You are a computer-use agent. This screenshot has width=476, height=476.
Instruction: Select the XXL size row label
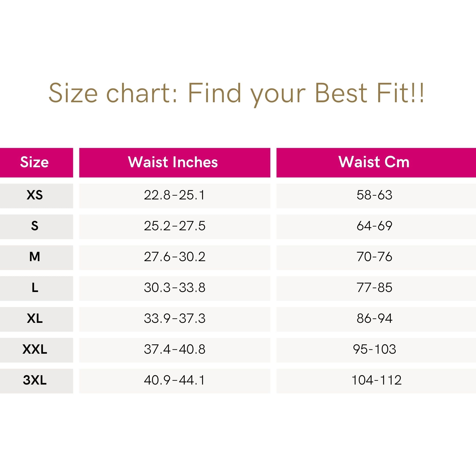pos(35,349)
